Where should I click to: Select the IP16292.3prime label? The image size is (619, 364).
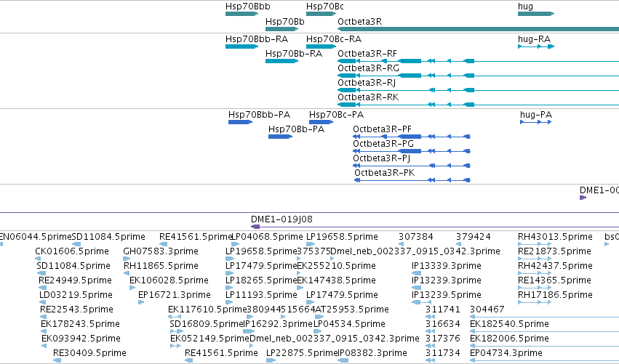(278, 324)
